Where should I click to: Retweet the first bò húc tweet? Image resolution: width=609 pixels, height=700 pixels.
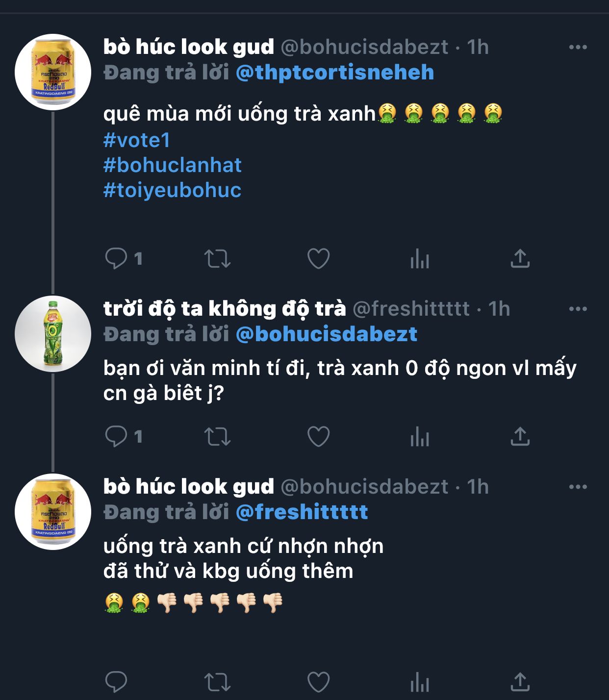pyautogui.click(x=217, y=258)
